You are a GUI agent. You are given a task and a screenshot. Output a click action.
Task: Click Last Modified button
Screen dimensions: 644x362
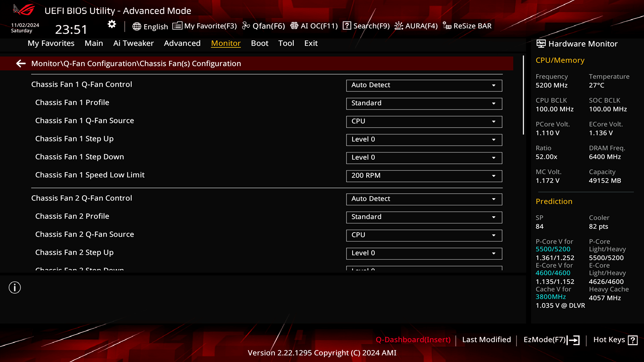tap(487, 340)
